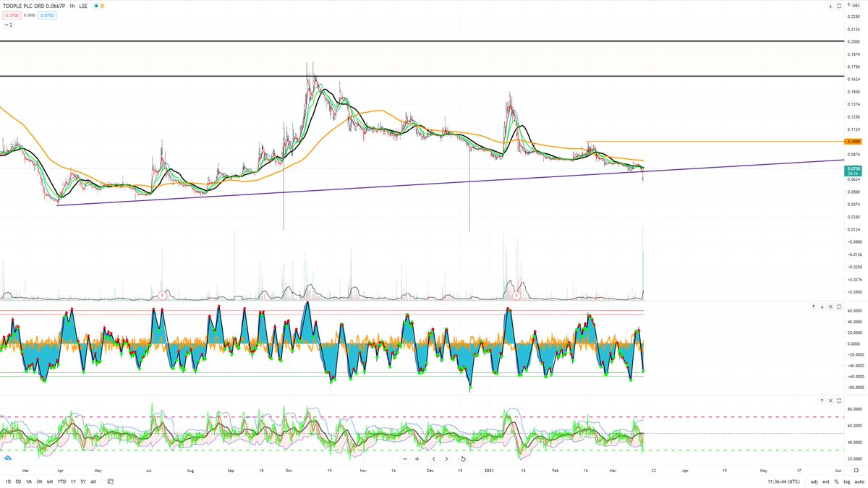Click the orange D data-delay badge

tap(102, 6)
